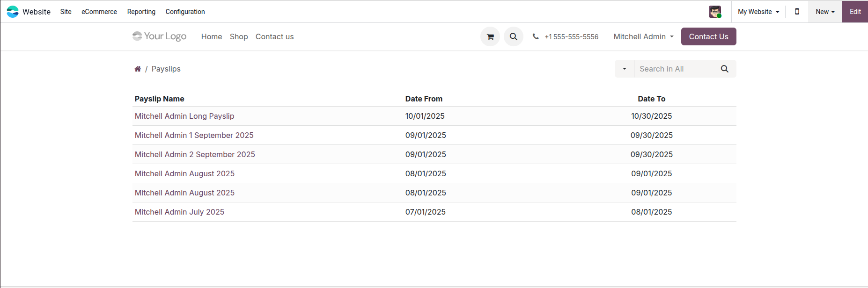The height and width of the screenshot is (288, 868).
Task: Click the Payslip Name column header
Action: click(x=160, y=99)
